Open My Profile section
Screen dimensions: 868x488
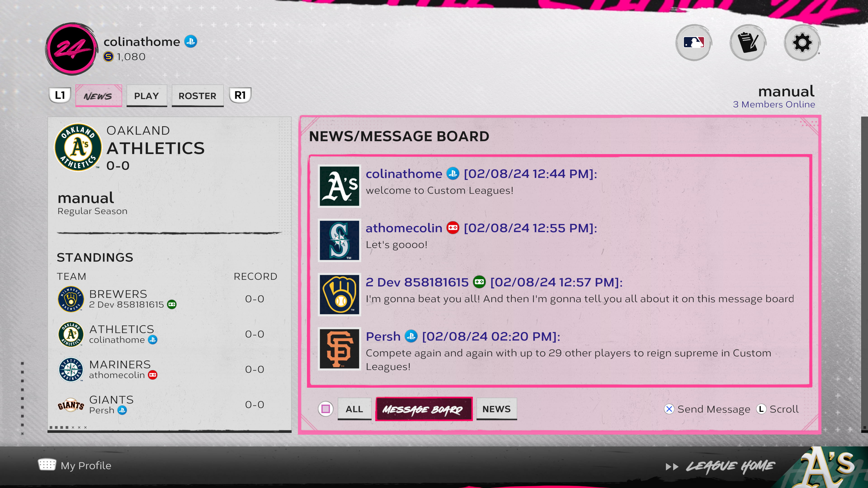(x=86, y=465)
